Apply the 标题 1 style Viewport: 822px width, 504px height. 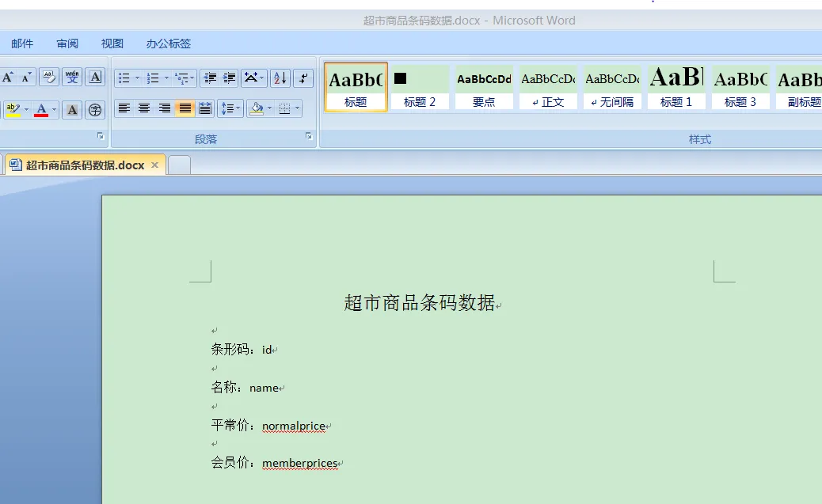(x=675, y=87)
